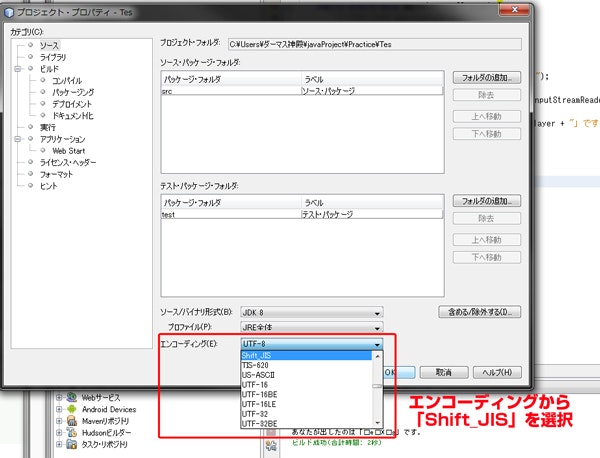The height and width of the screenshot is (458, 600).
Task: Click パッケージ・フォルダ header in source table
Action: (x=231, y=79)
